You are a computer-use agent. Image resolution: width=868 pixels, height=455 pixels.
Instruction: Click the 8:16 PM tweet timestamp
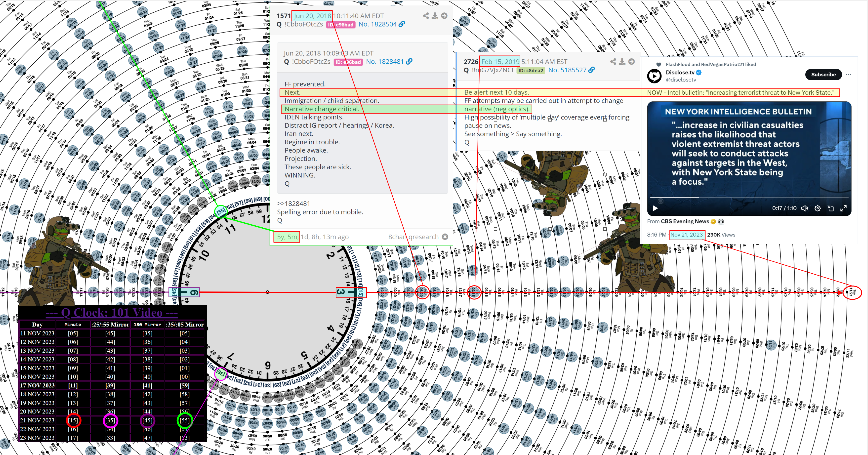coord(656,235)
